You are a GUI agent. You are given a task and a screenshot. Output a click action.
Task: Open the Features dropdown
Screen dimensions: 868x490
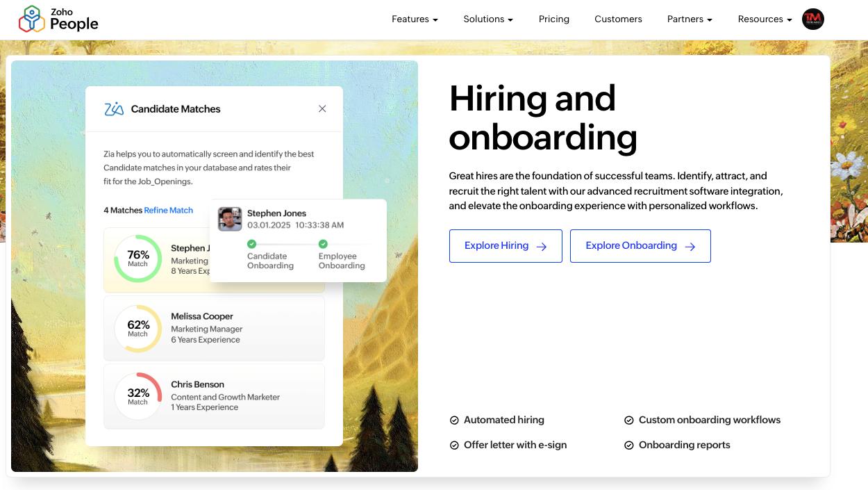(414, 19)
